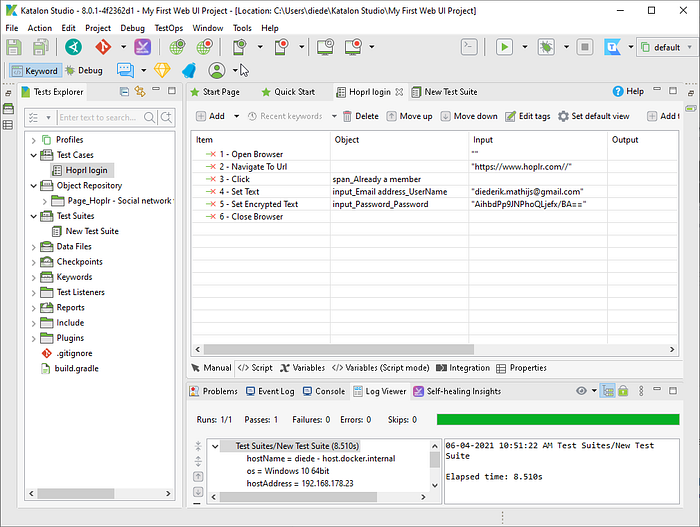700x527 pixels.
Task: Open the Project menu
Action: point(98,28)
